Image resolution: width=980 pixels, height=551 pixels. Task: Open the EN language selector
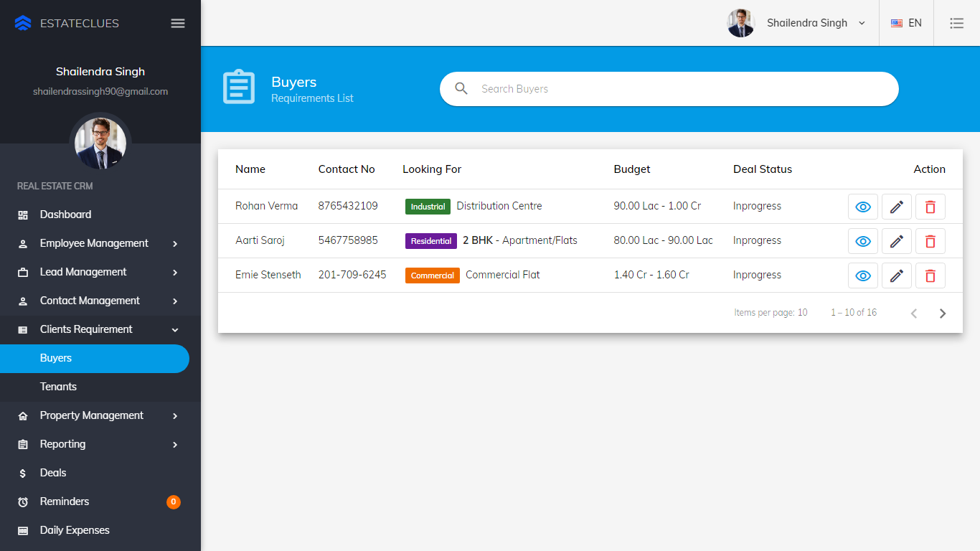coord(906,23)
